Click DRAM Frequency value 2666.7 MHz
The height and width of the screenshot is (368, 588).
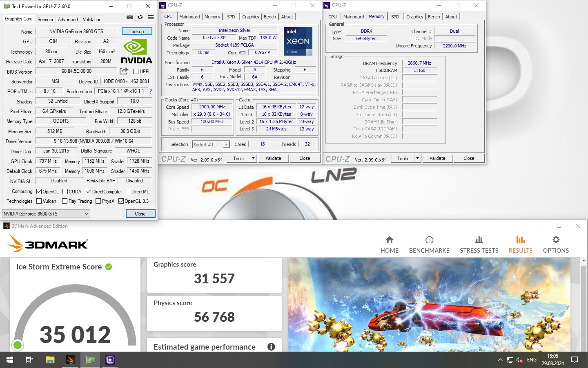tap(419, 63)
